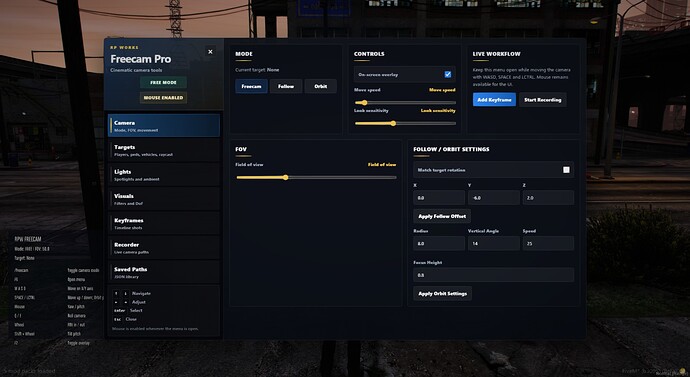
Task: Click the LIVE WORKFLOW heading
Action: click(x=496, y=54)
